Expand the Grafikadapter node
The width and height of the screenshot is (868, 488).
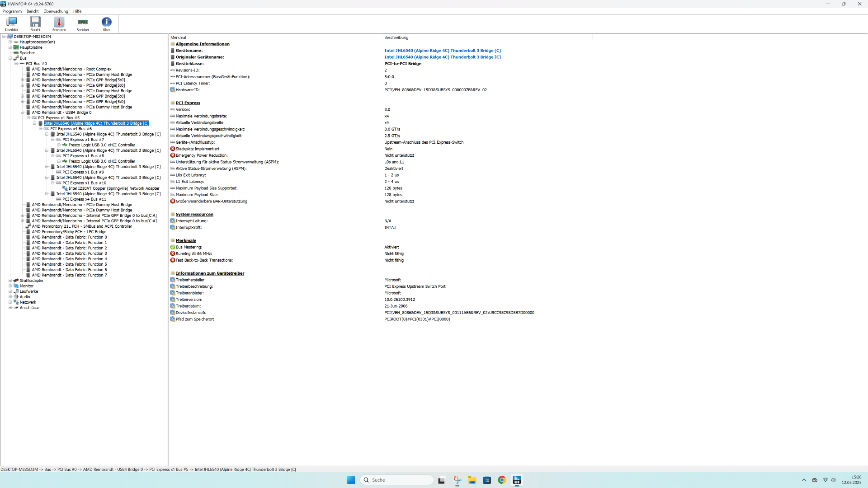pyautogui.click(x=10, y=281)
